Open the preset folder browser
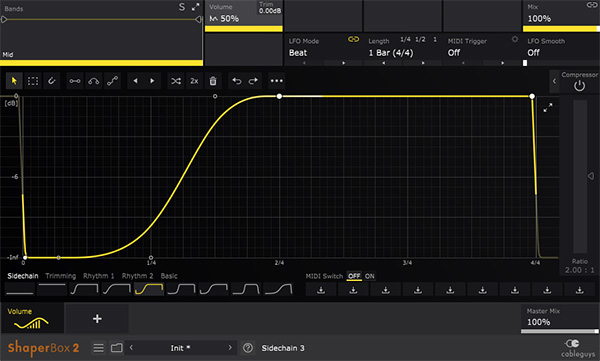 tap(116, 348)
